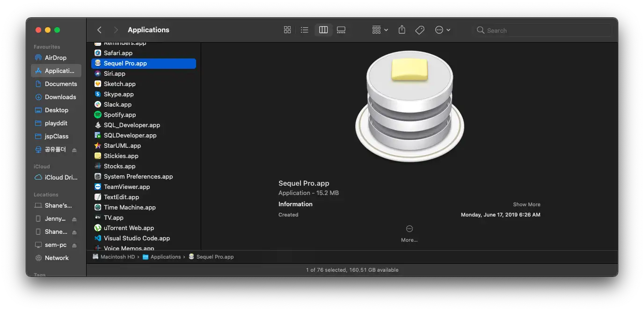The image size is (644, 311).
Task: Click the Safari compass icon
Action: 98,53
